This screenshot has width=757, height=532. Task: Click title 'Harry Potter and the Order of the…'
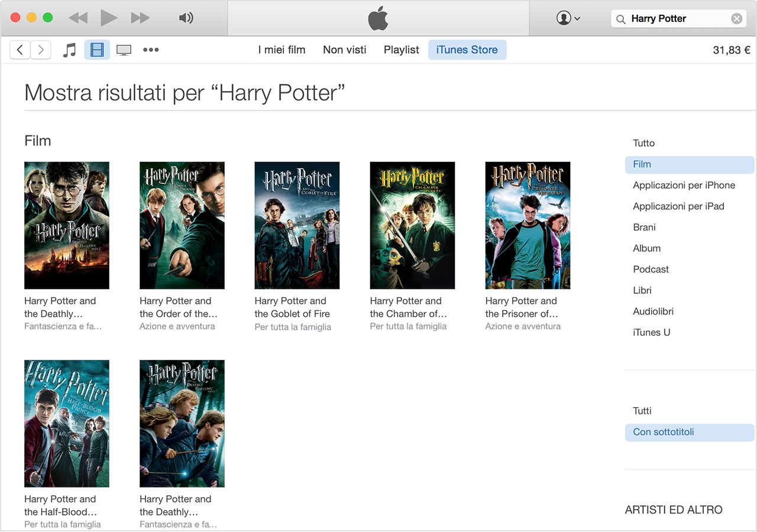179,307
